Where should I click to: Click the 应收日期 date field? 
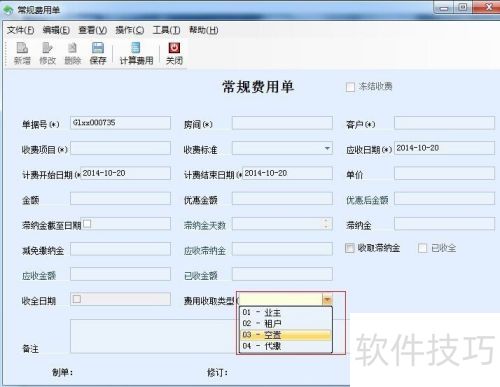444,148
